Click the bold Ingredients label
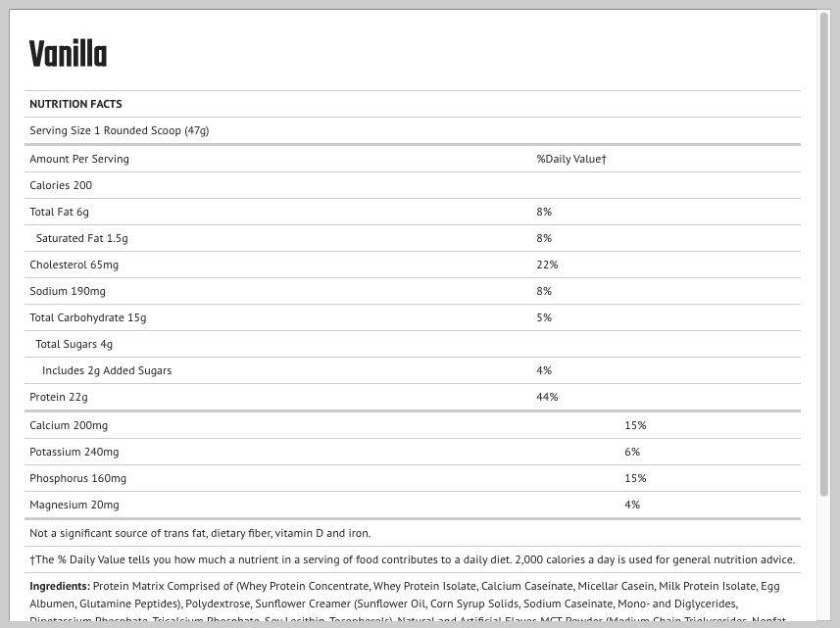 coord(60,586)
